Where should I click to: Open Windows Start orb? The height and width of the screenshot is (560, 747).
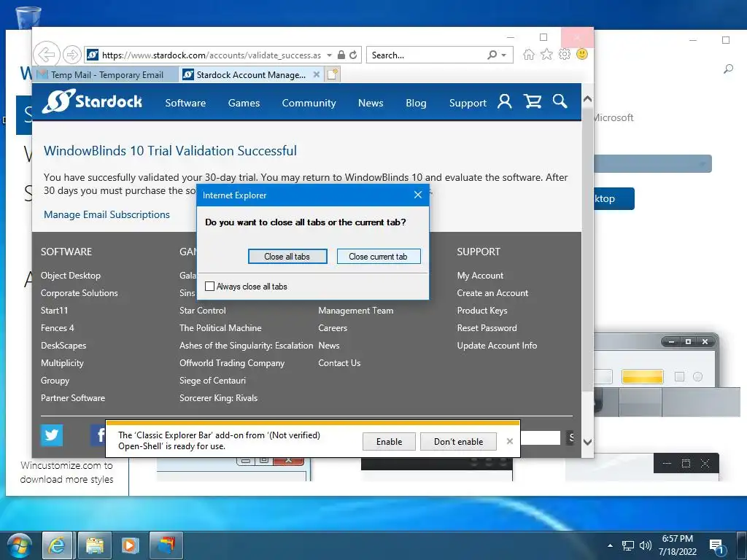20,545
